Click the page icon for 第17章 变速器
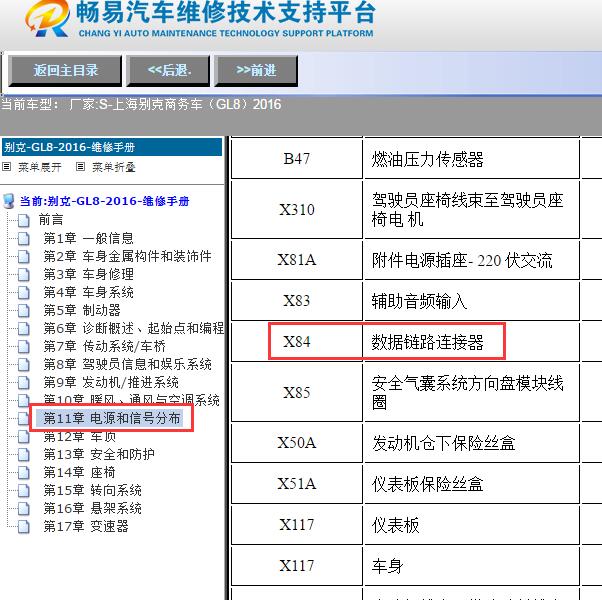Viewport: 602px width, 600px height. point(23,527)
